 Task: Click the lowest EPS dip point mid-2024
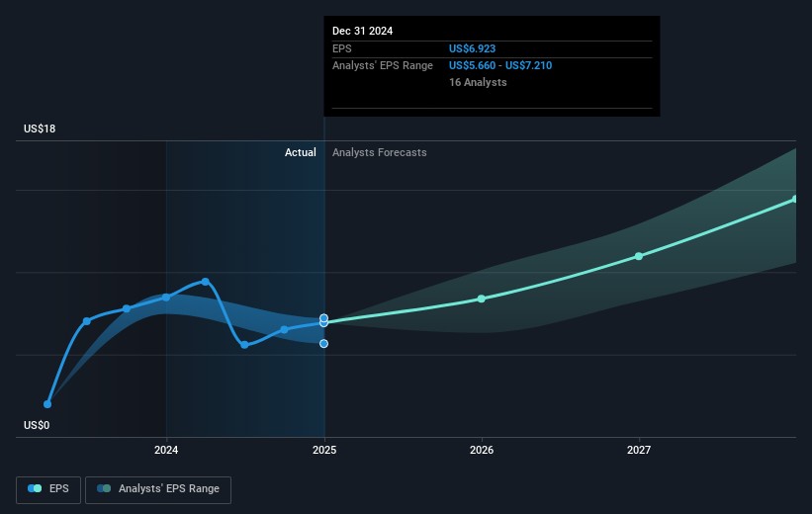coord(244,344)
